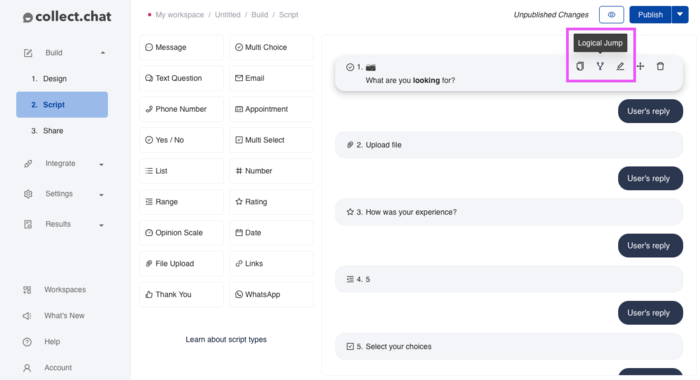The height and width of the screenshot is (380, 700).
Task: Add a List block
Action: click(x=181, y=171)
